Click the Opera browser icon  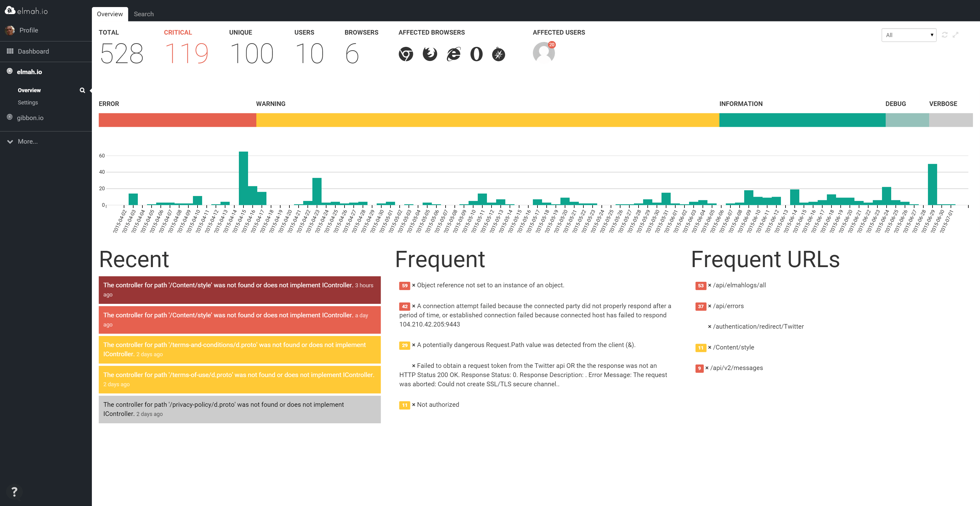pos(476,54)
